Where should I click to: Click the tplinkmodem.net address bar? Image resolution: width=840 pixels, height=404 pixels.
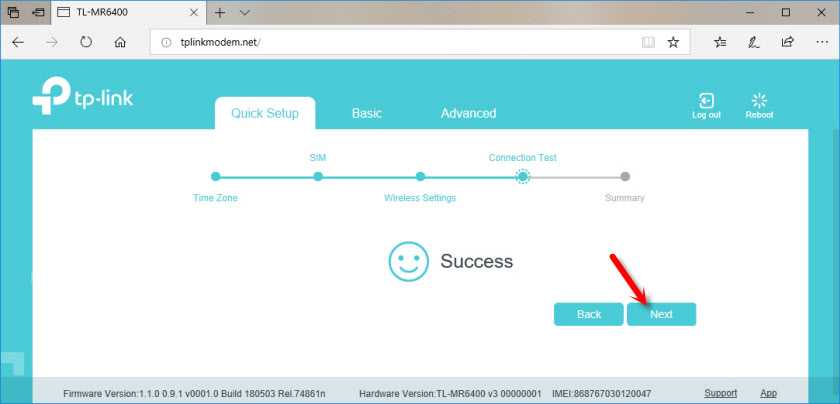click(400, 43)
